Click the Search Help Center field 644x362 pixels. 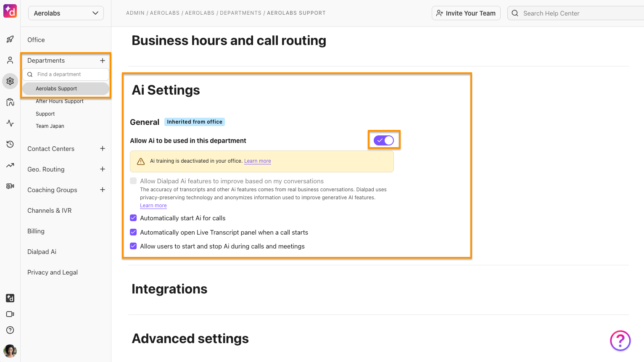pos(576,13)
